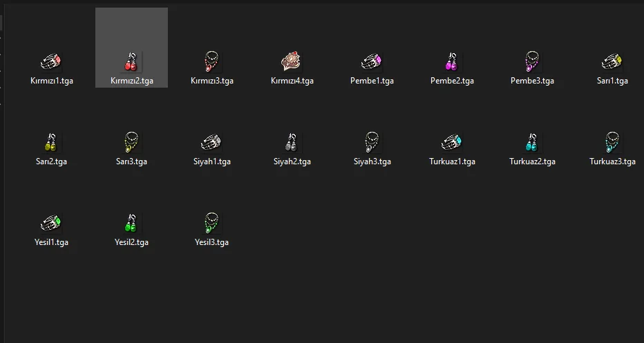Viewport: 644px width, 343px height.
Task: Select the Pembe1.tga pink ring file
Action: pyautogui.click(x=372, y=62)
